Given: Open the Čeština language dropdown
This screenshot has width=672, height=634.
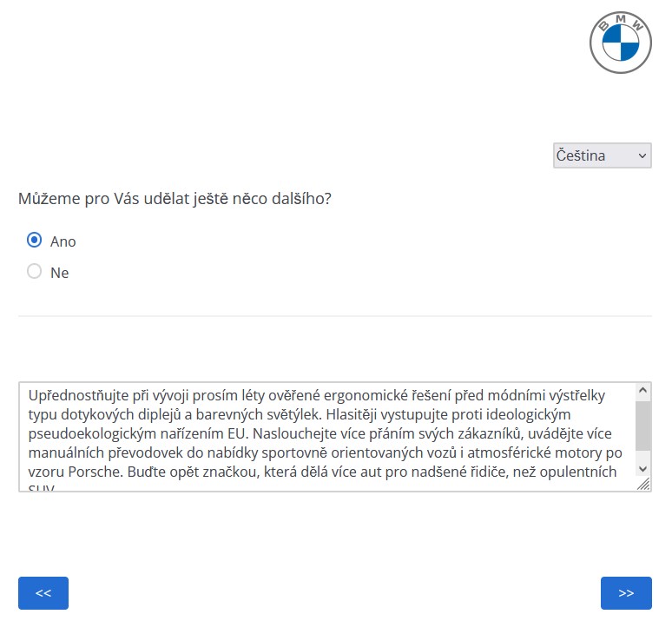Looking at the screenshot, I should [601, 155].
